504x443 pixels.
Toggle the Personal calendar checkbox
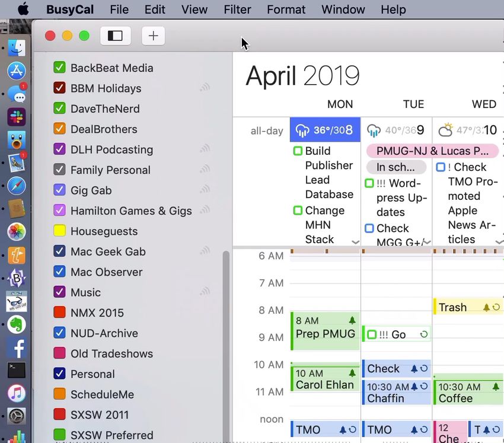pos(59,374)
